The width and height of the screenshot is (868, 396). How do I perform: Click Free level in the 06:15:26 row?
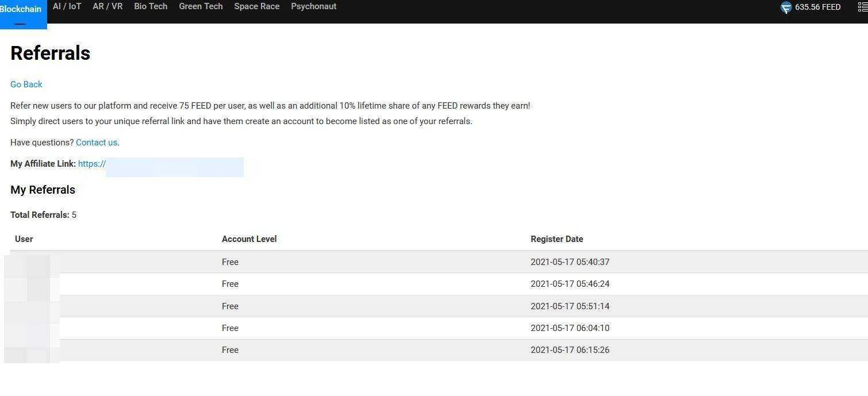pos(230,350)
